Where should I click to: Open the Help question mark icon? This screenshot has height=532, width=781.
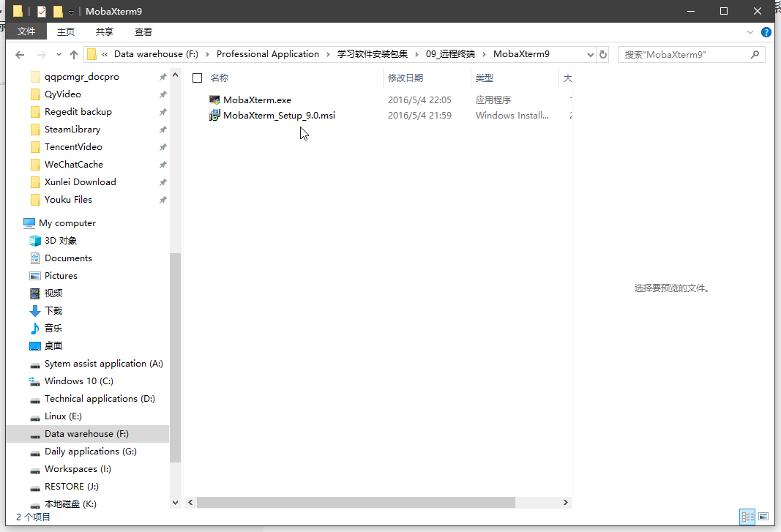(x=766, y=32)
